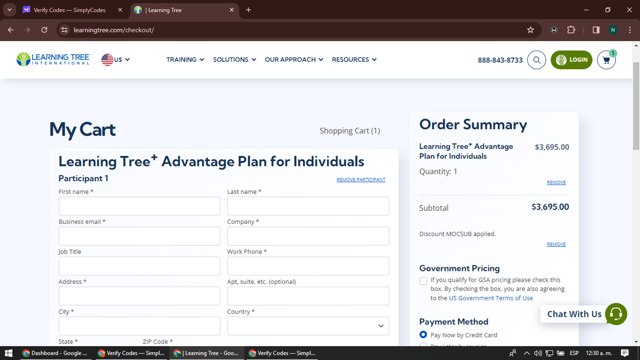The image size is (640, 360).
Task: Expand the RESOURCES menu
Action: (354, 60)
